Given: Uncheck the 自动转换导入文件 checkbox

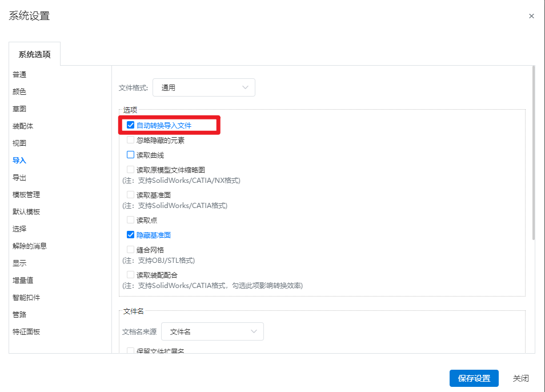Looking at the screenshot, I should 131,125.
